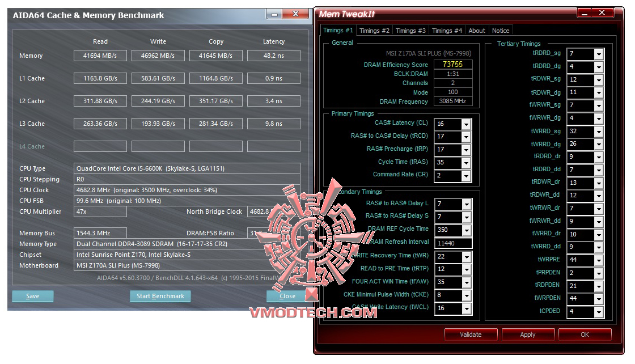The width and height of the screenshot is (635, 364).
Task: Expand tRDWR_dd dropdown
Action: click(x=599, y=196)
